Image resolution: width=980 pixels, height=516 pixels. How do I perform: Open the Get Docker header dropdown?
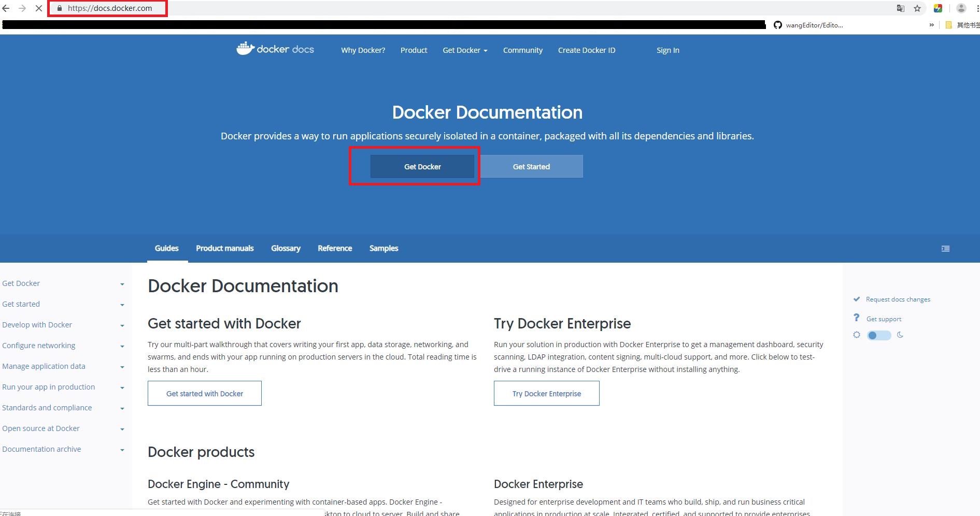tap(465, 50)
